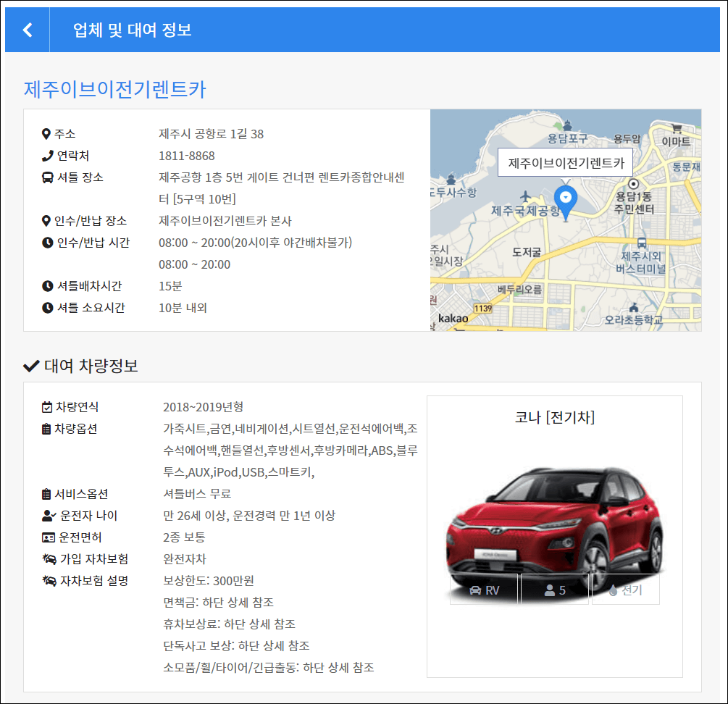Click the 2종 보통 license value
The width and height of the screenshot is (728, 704).
pyautogui.click(x=184, y=537)
